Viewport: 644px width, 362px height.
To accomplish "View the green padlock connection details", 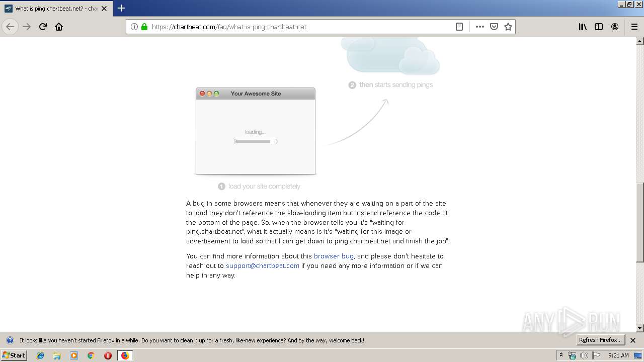I will [x=144, y=27].
